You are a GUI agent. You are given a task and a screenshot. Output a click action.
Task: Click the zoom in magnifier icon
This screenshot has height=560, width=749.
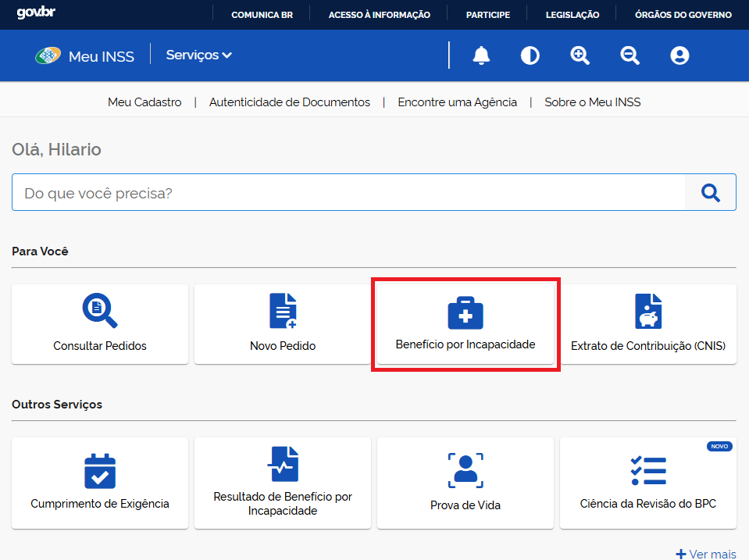tap(580, 55)
